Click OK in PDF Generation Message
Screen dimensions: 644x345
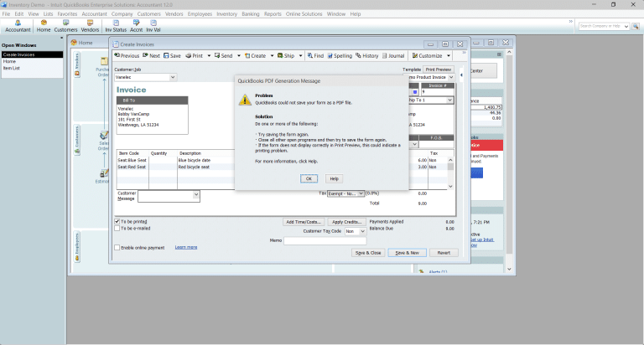point(309,179)
